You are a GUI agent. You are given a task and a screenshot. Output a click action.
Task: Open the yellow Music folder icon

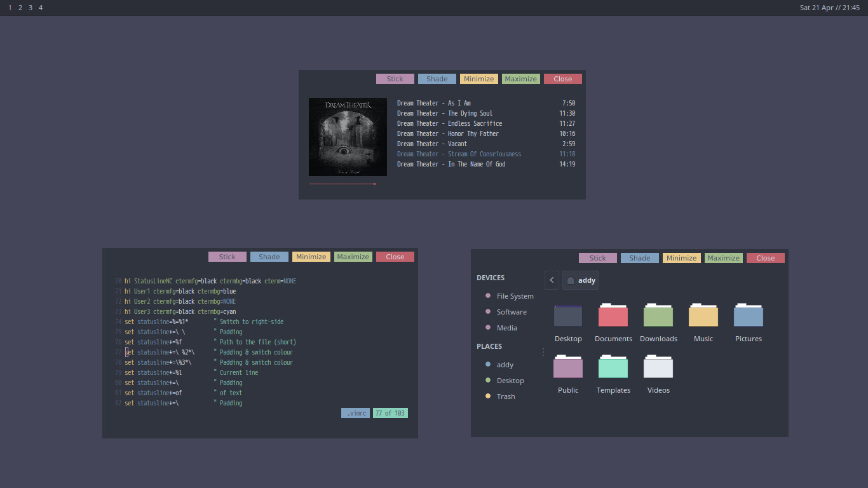point(703,316)
